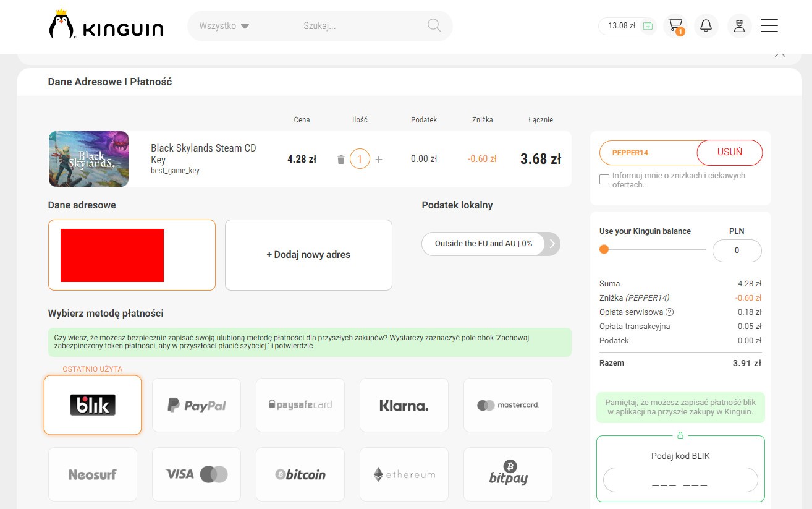This screenshot has height=509, width=812.
Task: Remove item with the trash icon
Action: [341, 160]
